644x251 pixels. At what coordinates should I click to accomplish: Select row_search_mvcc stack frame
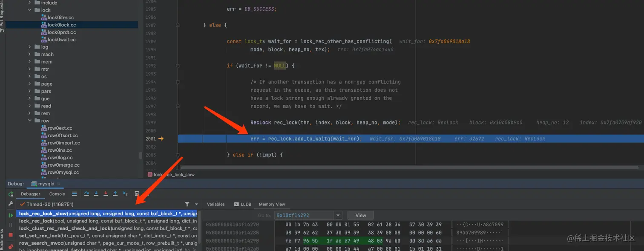(x=106, y=243)
